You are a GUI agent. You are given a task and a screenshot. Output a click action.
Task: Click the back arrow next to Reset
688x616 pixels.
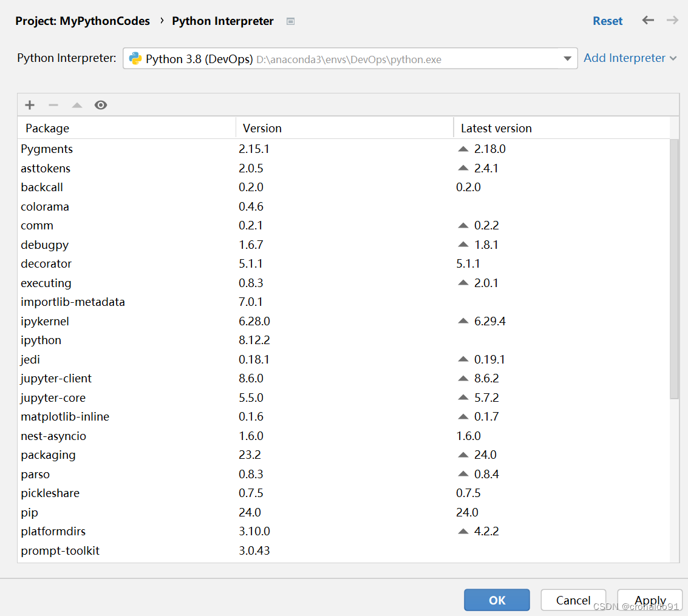648,20
